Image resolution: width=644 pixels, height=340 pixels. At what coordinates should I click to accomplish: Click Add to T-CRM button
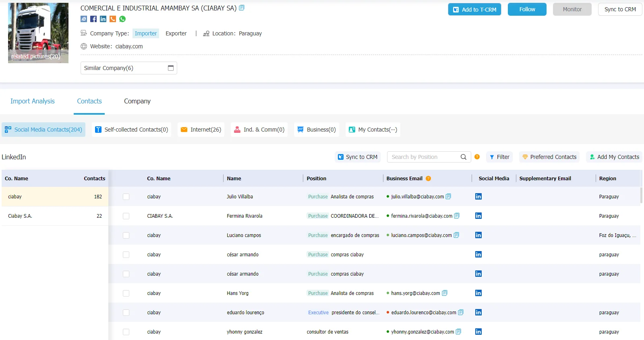point(474,9)
